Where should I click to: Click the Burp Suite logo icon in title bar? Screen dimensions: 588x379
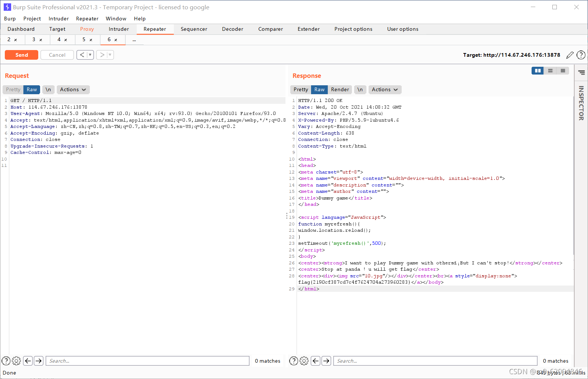7,7
